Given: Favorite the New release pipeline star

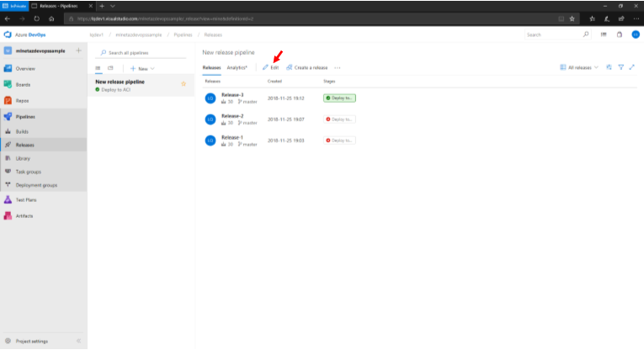Looking at the screenshot, I should pyautogui.click(x=184, y=83).
